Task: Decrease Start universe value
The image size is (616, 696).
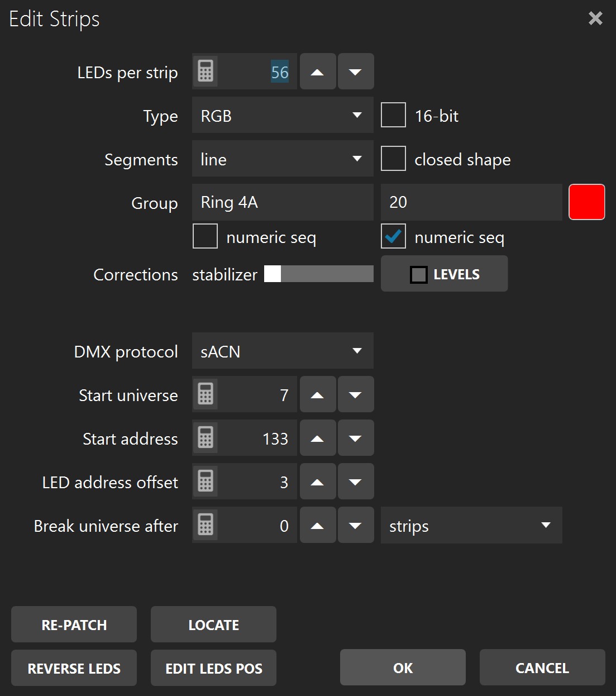Action: click(356, 394)
